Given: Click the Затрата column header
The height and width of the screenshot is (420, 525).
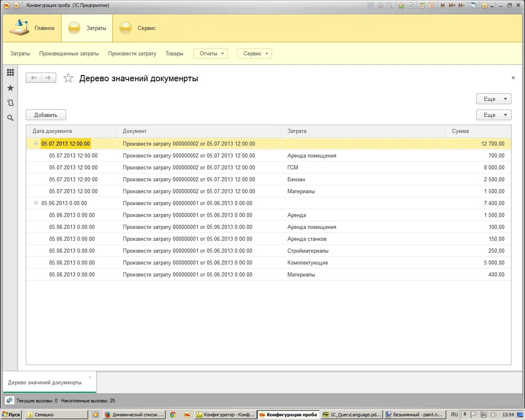Looking at the screenshot, I should click(363, 131).
